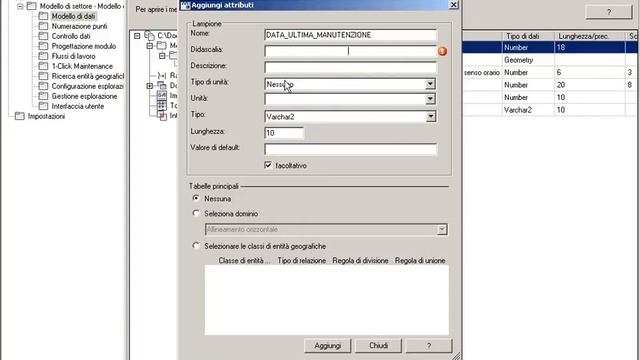The width and height of the screenshot is (640, 360).
Task: Click the Descrizione input field
Action: coord(350,67)
